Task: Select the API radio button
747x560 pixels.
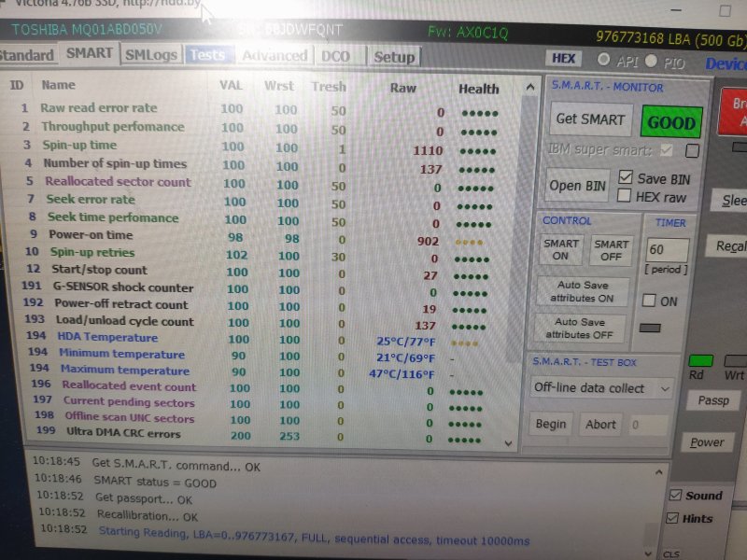Action: coord(603,60)
